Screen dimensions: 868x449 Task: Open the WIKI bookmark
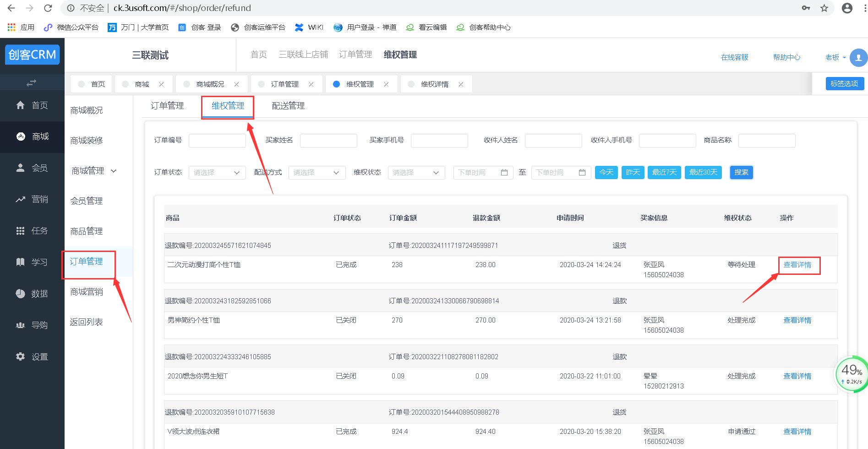(309, 27)
